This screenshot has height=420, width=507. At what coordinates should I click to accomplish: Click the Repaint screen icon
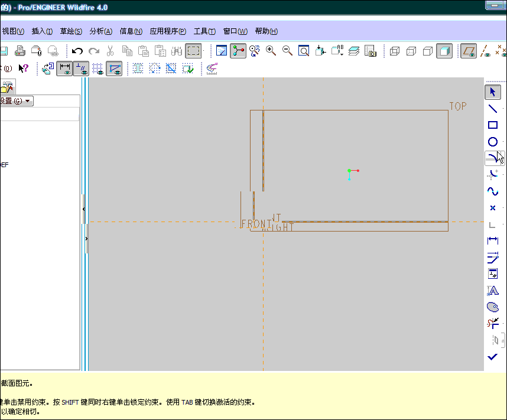pyautogui.click(x=222, y=51)
